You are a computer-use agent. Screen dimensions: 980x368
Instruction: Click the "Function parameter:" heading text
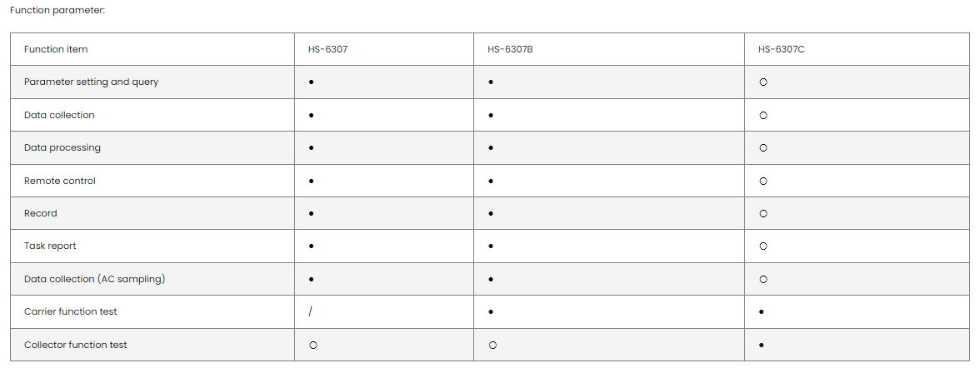click(x=57, y=10)
